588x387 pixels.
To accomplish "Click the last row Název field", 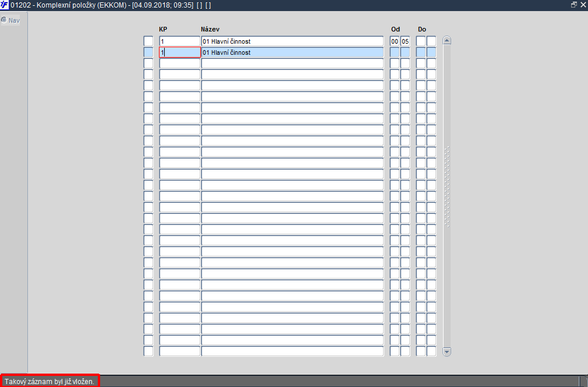I will [x=292, y=351].
